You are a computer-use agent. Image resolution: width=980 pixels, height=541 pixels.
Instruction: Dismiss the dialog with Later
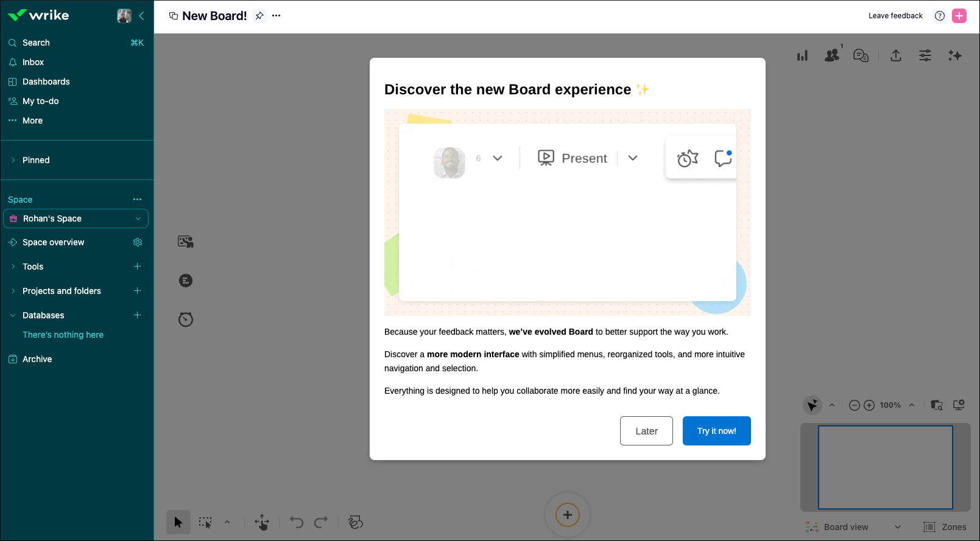(x=646, y=431)
